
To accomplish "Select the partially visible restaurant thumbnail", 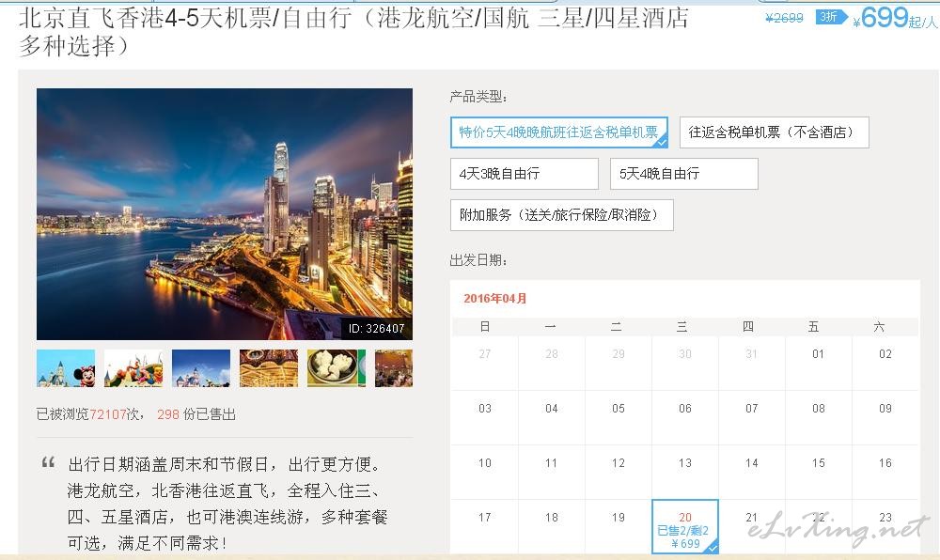I will pyautogui.click(x=394, y=368).
